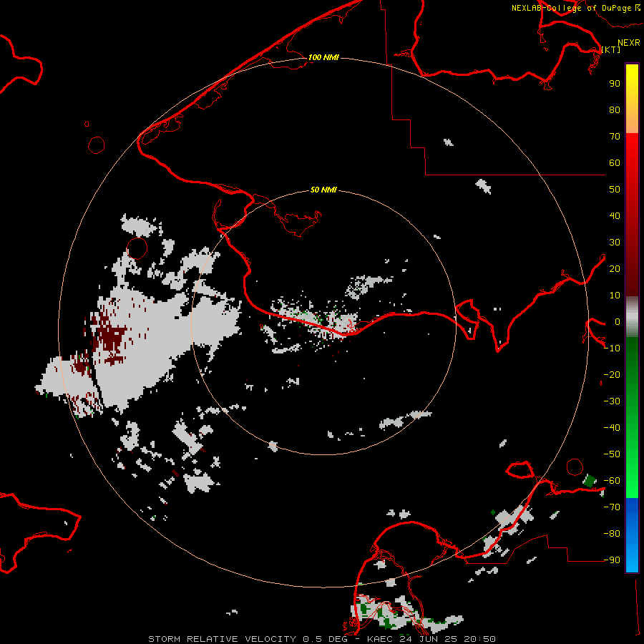
Task: Select the '20' value on velocity scale
Action: pos(615,268)
